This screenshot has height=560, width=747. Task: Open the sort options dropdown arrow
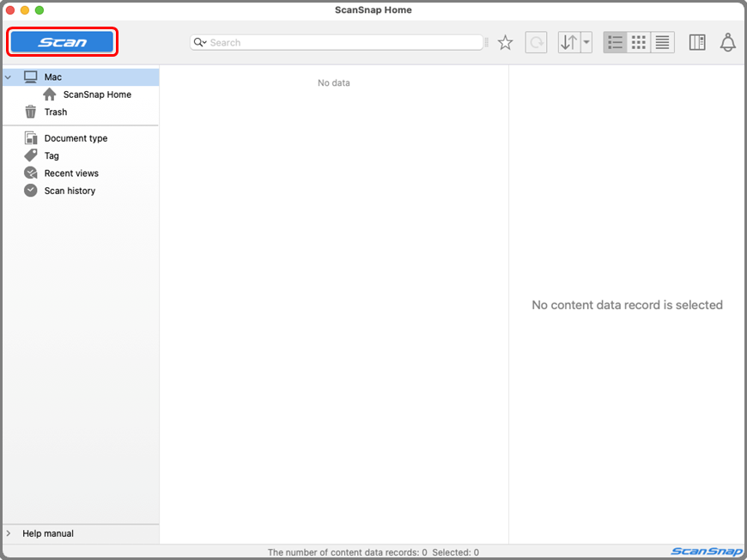point(586,42)
